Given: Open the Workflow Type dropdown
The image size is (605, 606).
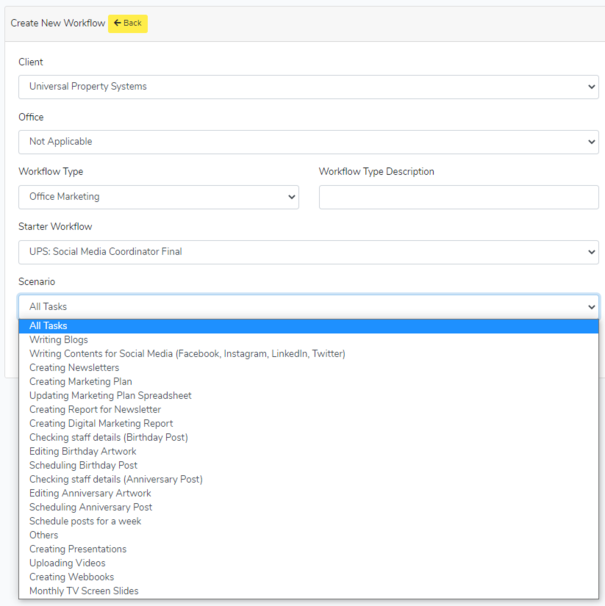Looking at the screenshot, I should (x=158, y=197).
